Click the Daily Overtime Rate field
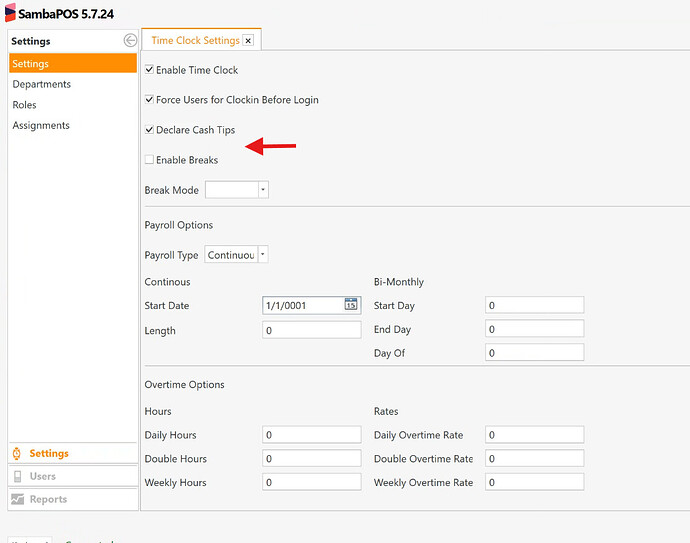Screen dimensions: 690x543 point(534,435)
